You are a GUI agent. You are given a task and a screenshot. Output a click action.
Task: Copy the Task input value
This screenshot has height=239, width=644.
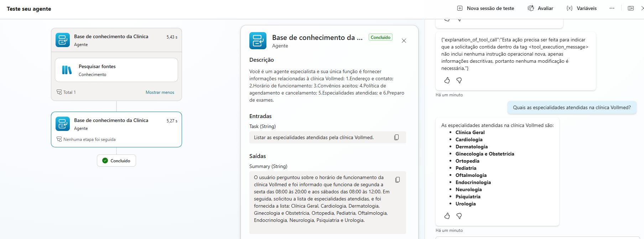(x=396, y=137)
